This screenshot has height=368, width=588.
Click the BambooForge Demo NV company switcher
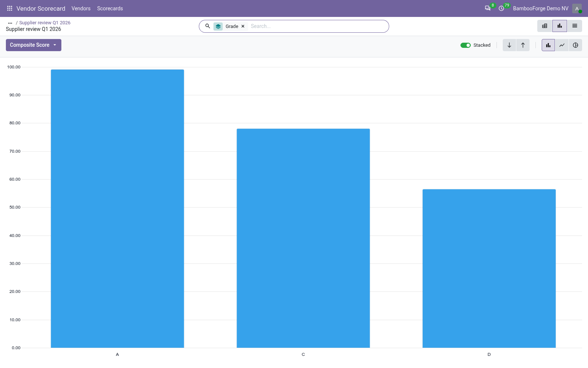[x=541, y=8]
